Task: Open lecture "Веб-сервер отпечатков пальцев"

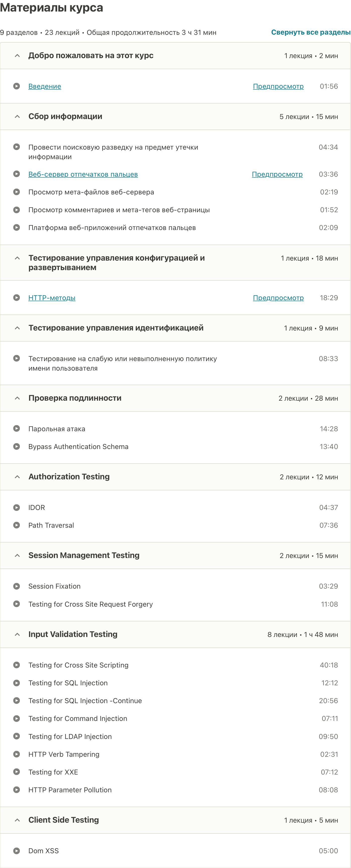Action: [83, 175]
